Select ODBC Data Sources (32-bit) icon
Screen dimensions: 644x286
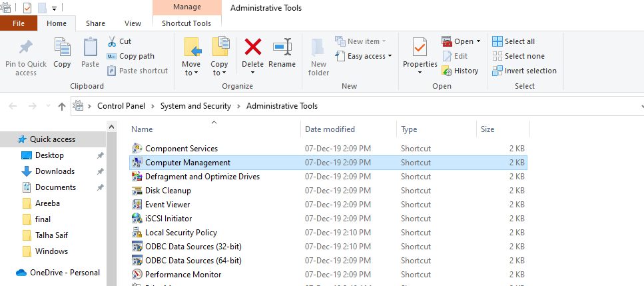[137, 246]
